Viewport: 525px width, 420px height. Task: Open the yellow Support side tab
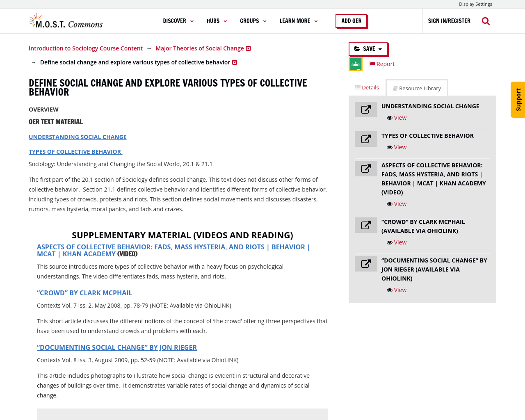tap(518, 100)
